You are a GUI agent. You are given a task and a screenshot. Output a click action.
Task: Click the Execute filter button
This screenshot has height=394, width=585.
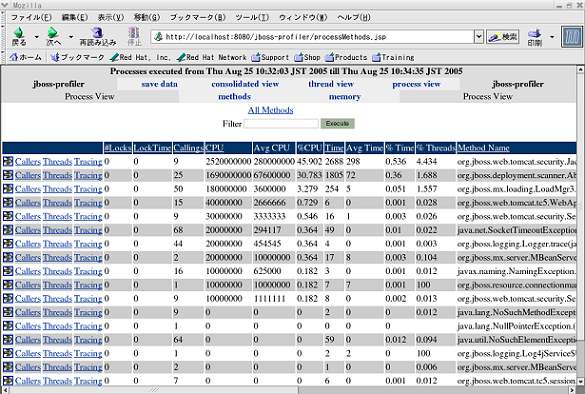click(337, 123)
